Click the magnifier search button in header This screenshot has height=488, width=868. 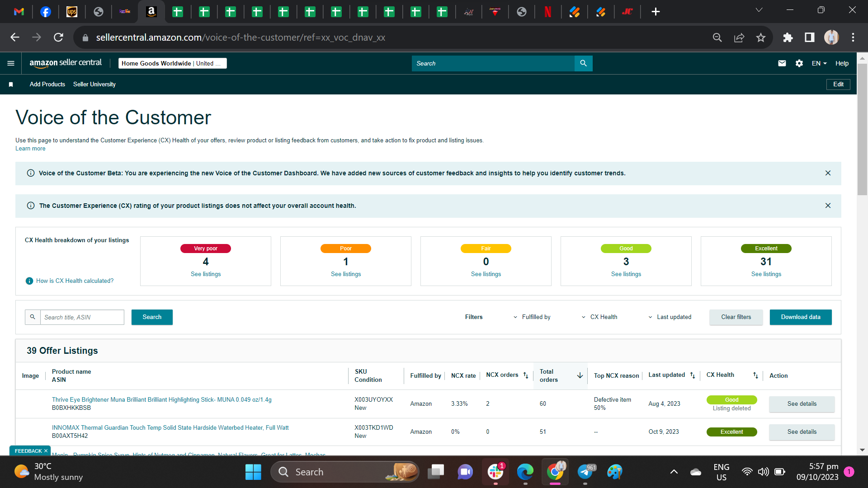583,63
